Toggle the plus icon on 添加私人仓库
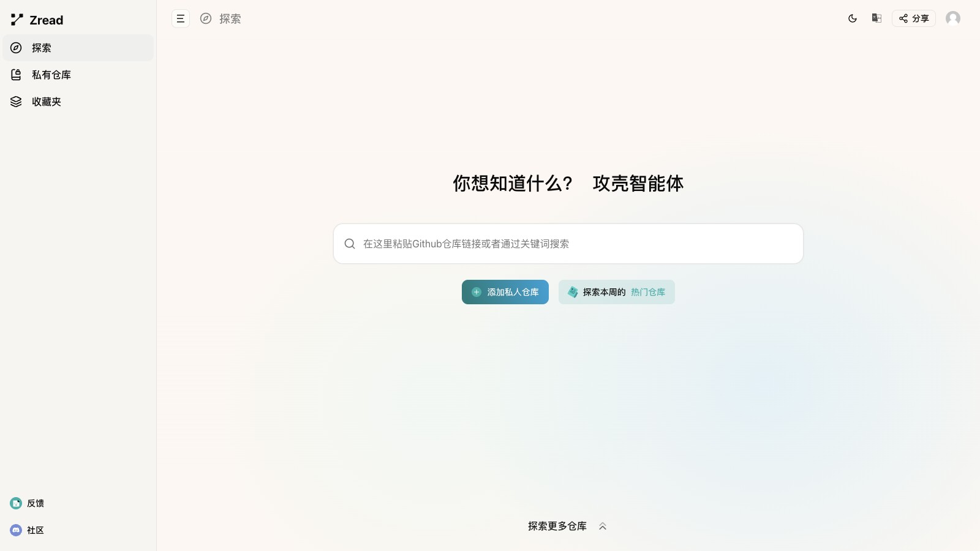Screen dimensions: 980x551 pyautogui.click(x=476, y=292)
